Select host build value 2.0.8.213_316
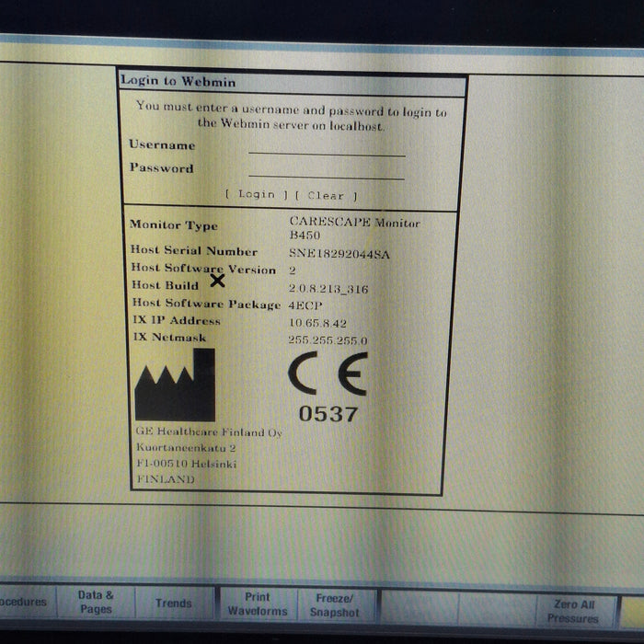 click(328, 289)
